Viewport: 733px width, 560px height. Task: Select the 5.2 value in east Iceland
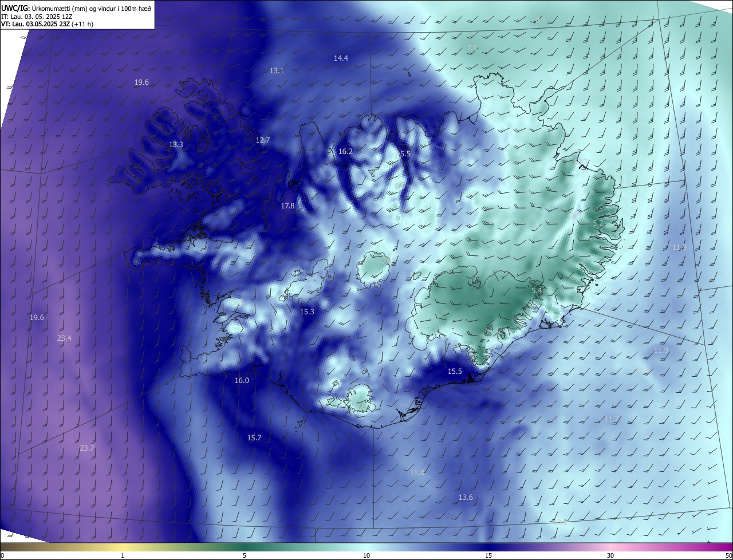click(x=598, y=223)
